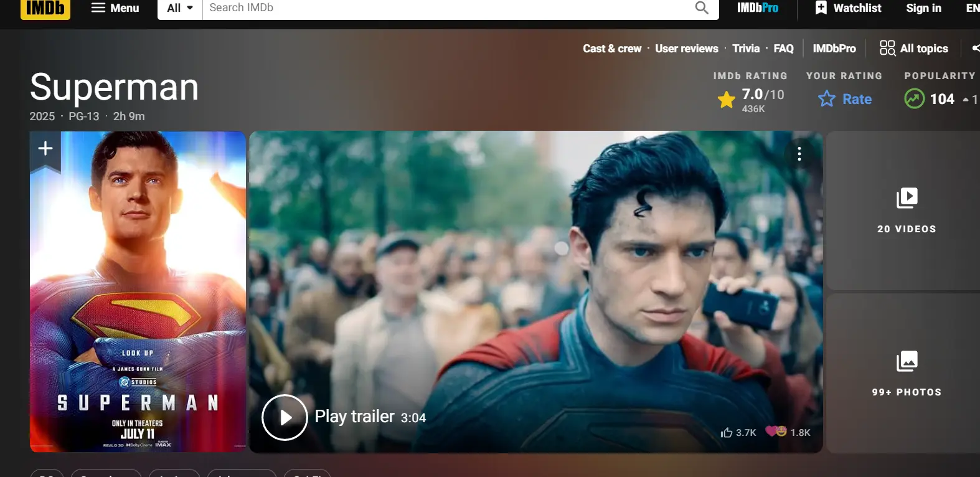
Task: Open the Superman movie poster
Action: click(138, 291)
